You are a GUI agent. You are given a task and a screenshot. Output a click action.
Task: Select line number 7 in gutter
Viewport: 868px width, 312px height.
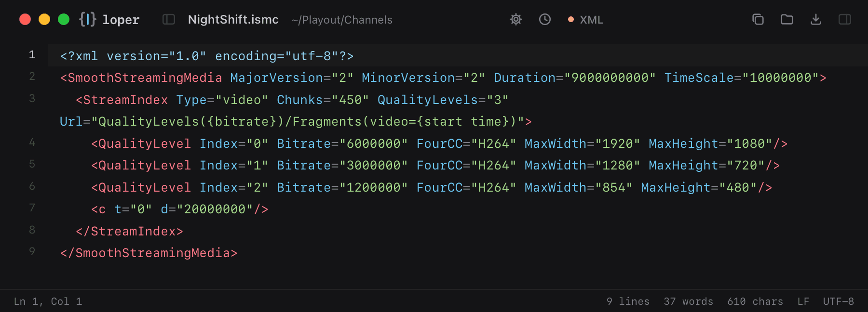[x=32, y=208]
